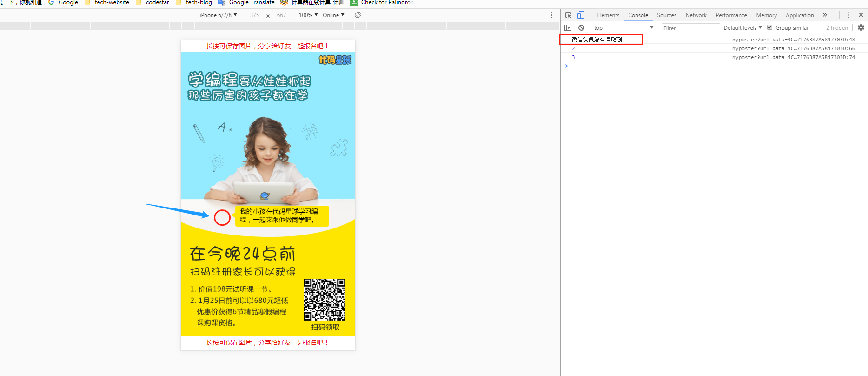Screen dimensions: 868x376
Task: Click the '2 hidden' messages label
Action: pos(837,28)
